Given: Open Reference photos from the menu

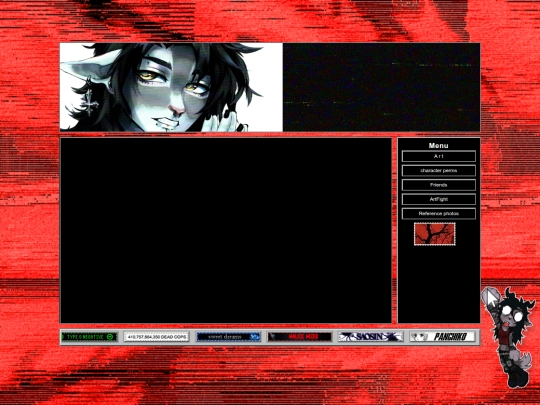Looking at the screenshot, I should click(x=438, y=214).
